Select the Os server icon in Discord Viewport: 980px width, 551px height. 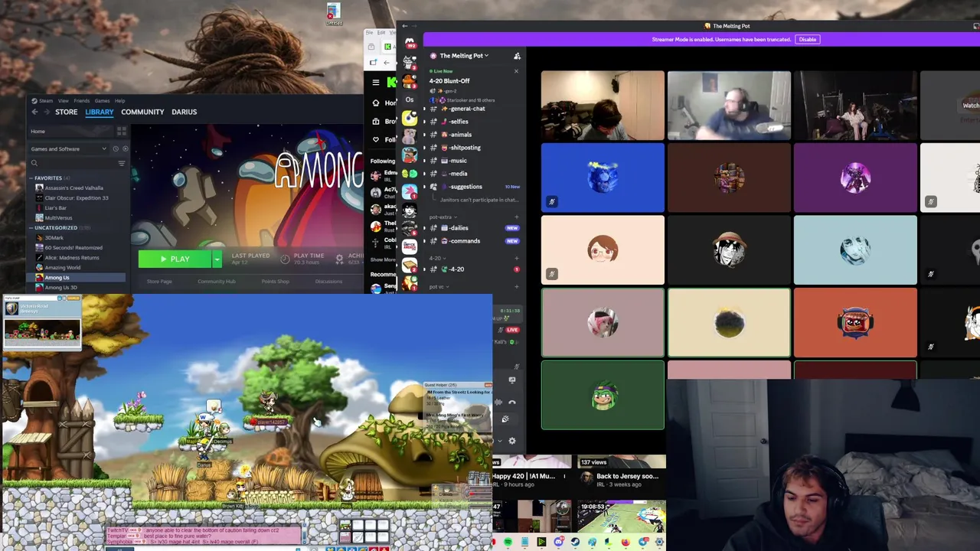pyautogui.click(x=410, y=99)
